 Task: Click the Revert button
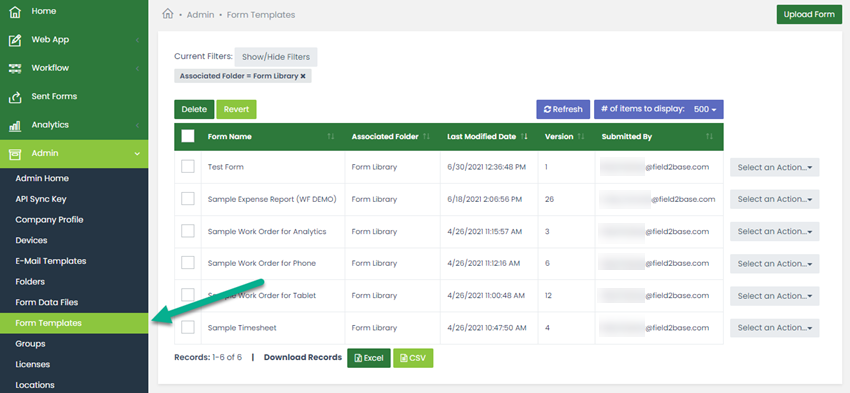click(x=236, y=109)
